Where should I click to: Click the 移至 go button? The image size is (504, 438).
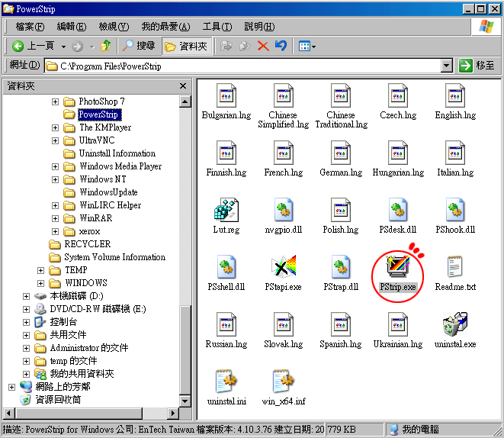(x=477, y=66)
